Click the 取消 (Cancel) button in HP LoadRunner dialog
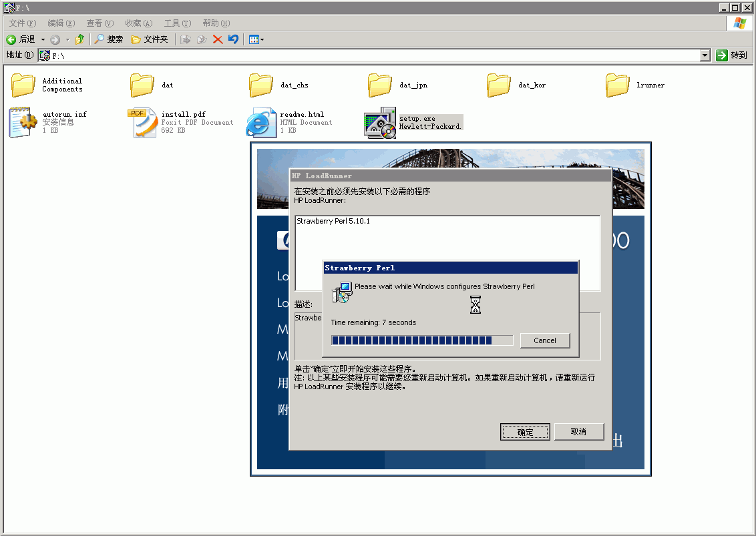756x536 pixels. click(x=578, y=432)
